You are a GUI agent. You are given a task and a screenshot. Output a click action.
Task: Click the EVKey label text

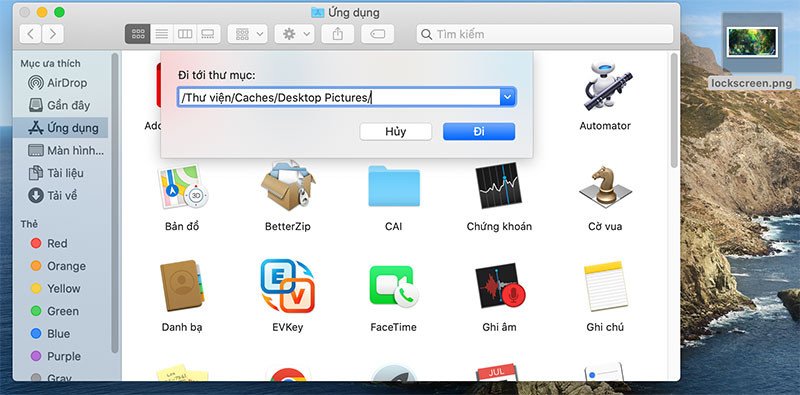click(288, 327)
